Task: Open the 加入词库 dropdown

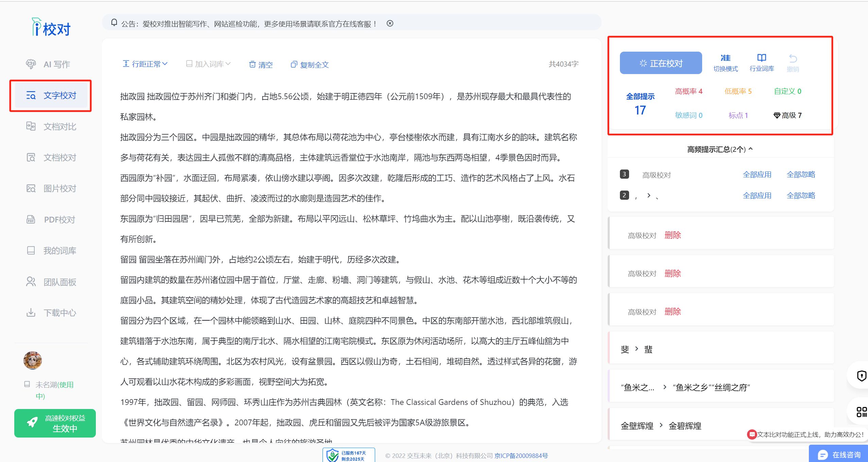Action: pyautogui.click(x=208, y=64)
